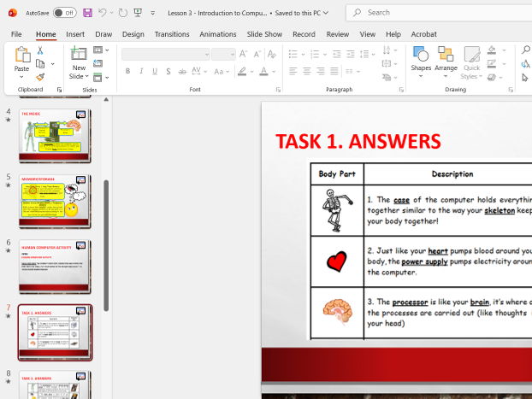The height and width of the screenshot is (399, 532).
Task: Toggle Underline formatting
Action: [x=155, y=71]
